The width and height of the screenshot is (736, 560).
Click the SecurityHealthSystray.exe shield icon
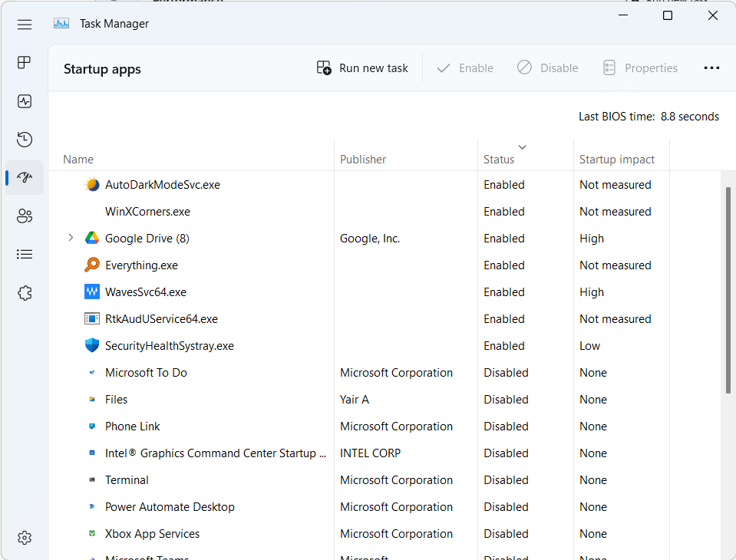tap(92, 346)
